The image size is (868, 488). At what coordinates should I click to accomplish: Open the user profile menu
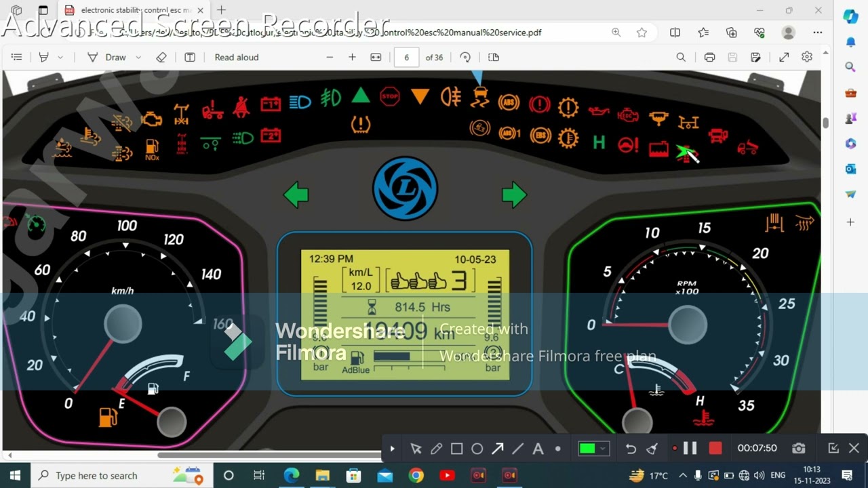click(788, 33)
